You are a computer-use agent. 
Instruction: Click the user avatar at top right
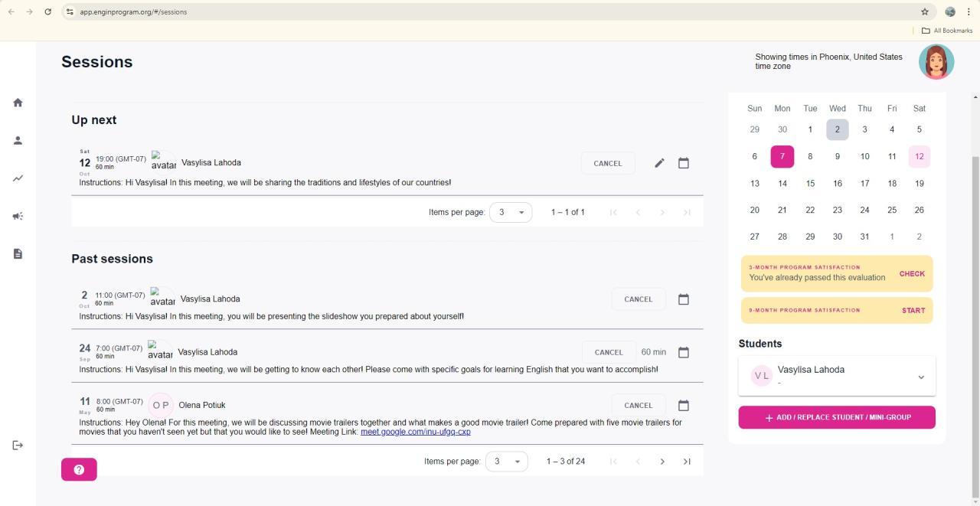(936, 62)
